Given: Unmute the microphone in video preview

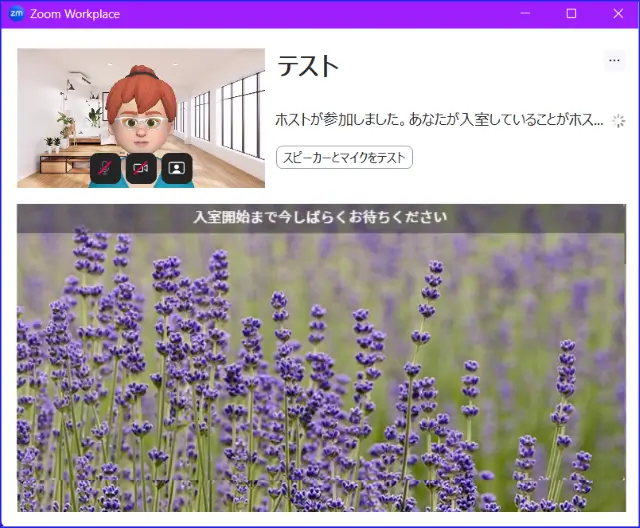Looking at the screenshot, I should (105, 168).
